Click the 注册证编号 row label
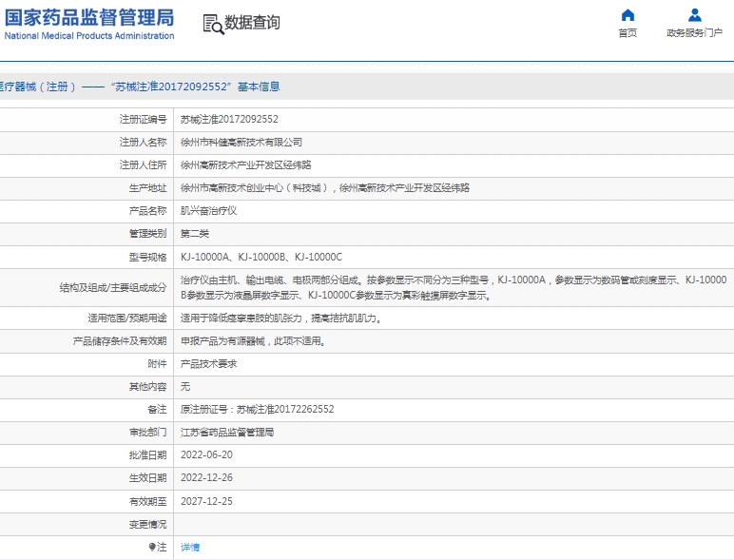 143,120
